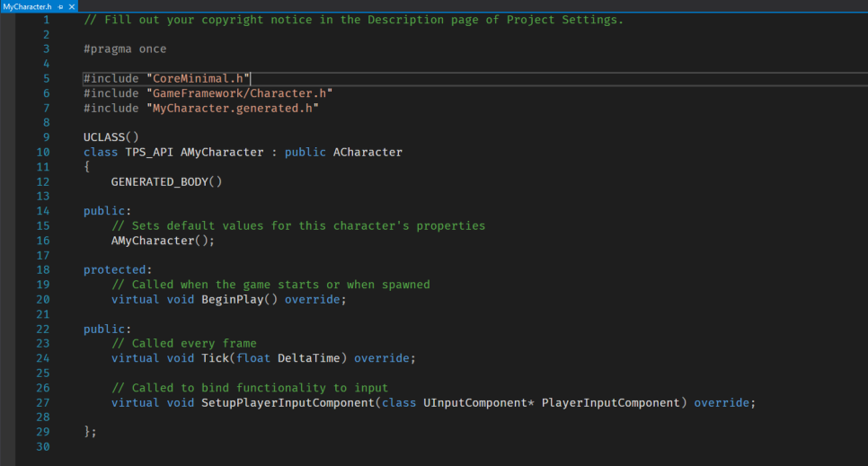Screen dimensions: 868x466
Task: Click the 'public:' specifier on line 22
Action: 108,330
